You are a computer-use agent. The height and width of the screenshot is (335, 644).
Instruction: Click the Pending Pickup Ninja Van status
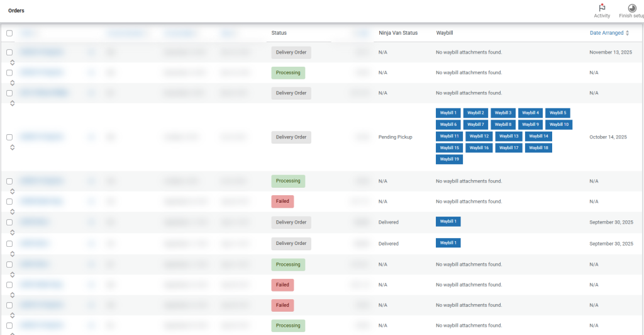(395, 137)
